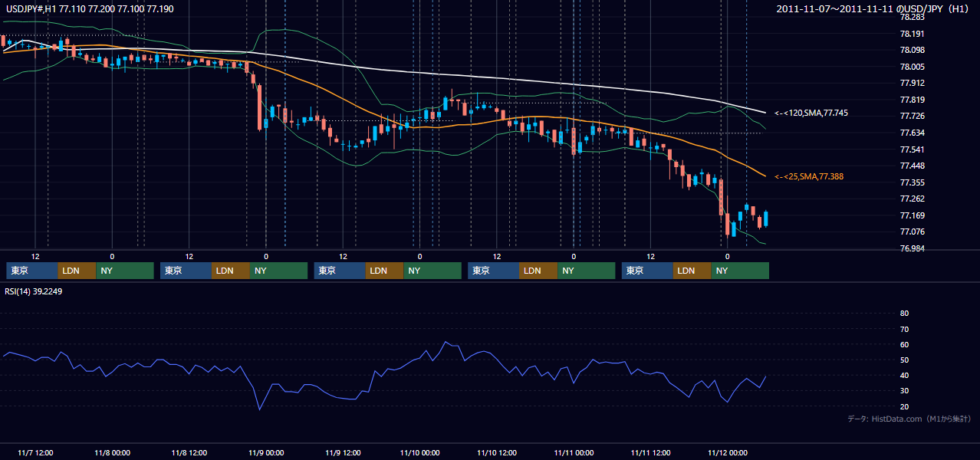Select the 25 SMA label showing 77.388
This screenshot has width=980, height=460.
coord(809,176)
